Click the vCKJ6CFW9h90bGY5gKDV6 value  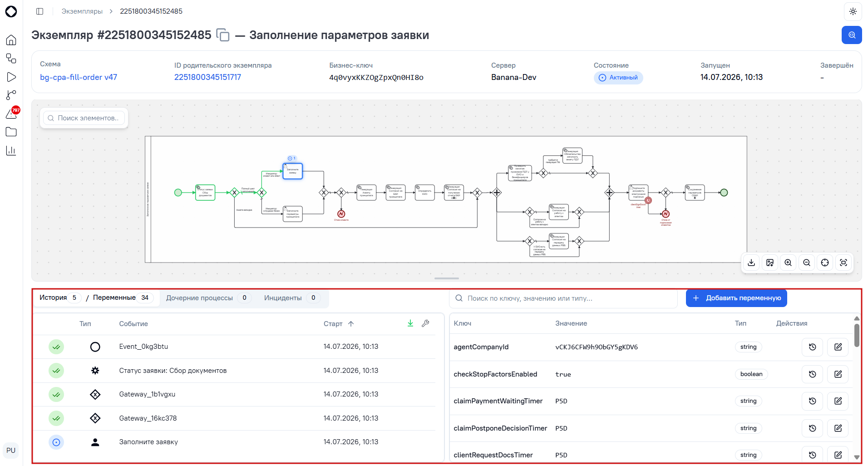click(597, 347)
